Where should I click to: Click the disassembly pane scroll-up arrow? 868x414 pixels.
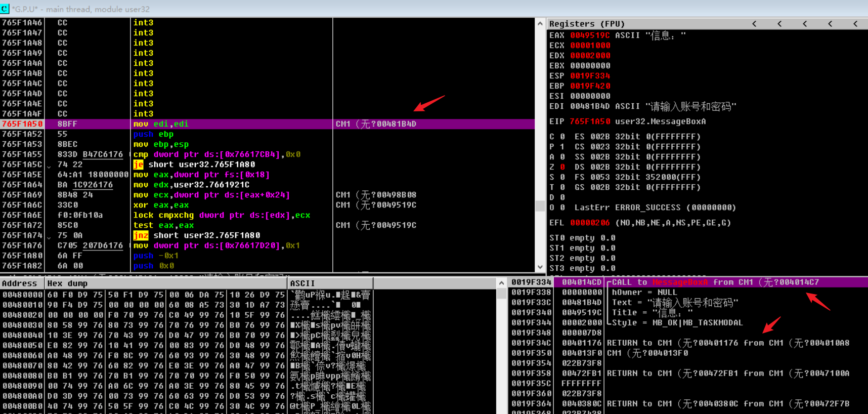coord(540,23)
